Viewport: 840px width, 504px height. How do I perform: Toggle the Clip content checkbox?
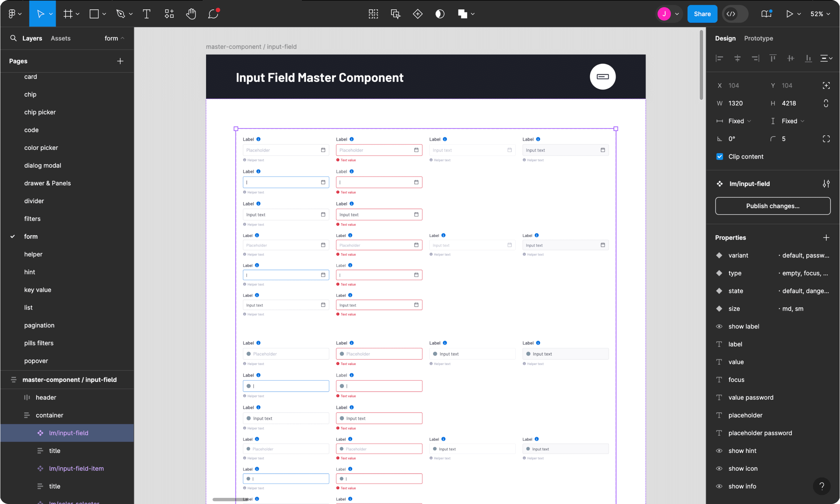[720, 156]
